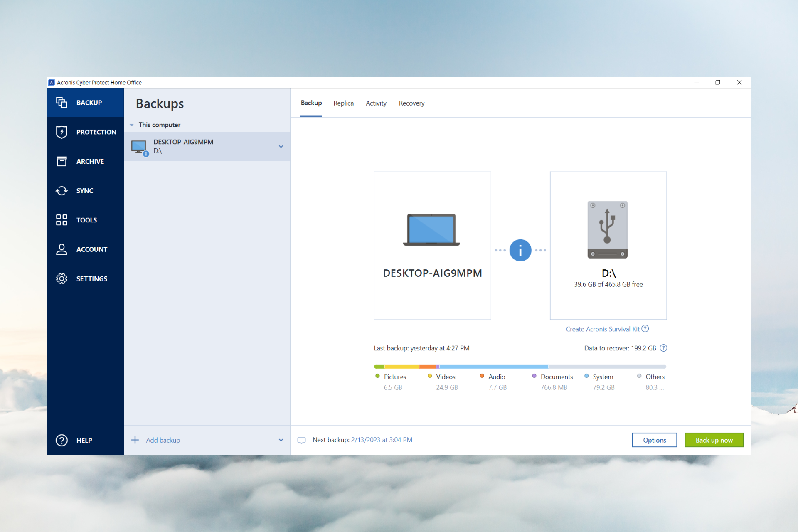Image resolution: width=798 pixels, height=532 pixels.
Task: Select SYNC label in sidebar
Action: tap(85, 191)
